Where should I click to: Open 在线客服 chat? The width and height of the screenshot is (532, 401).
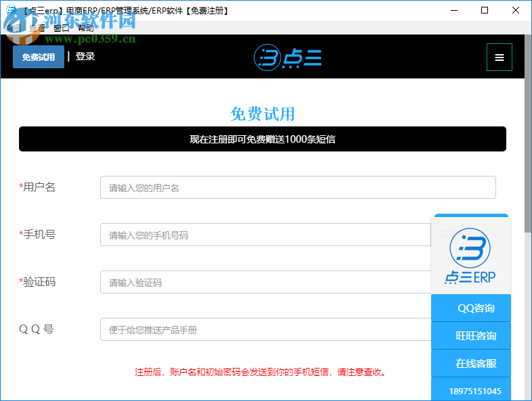pos(471,363)
